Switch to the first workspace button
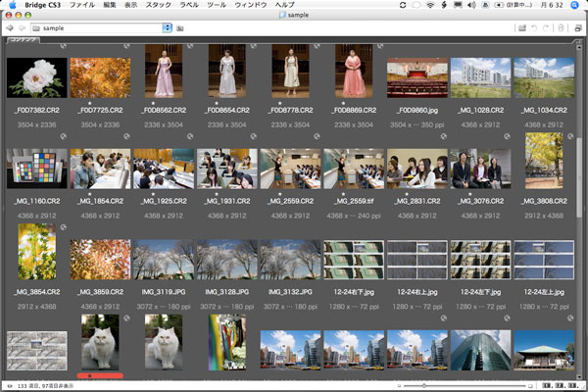The width and height of the screenshot is (588, 392). click(x=547, y=385)
